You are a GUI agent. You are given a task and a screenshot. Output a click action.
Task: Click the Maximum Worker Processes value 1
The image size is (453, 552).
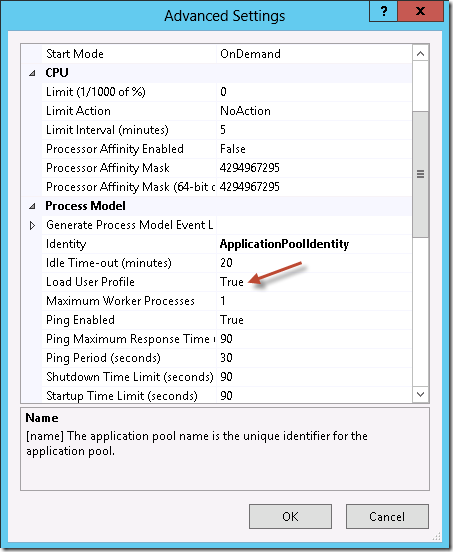point(223,301)
